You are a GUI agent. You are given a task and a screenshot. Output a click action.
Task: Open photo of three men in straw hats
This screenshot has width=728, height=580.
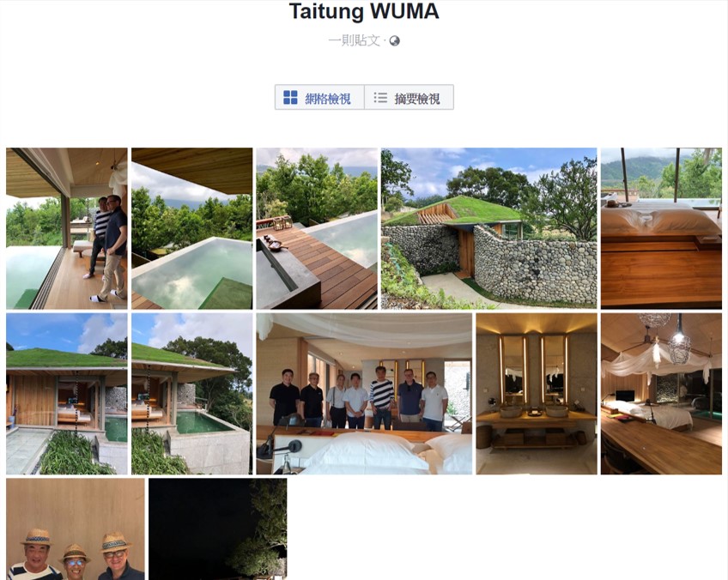tap(76, 529)
